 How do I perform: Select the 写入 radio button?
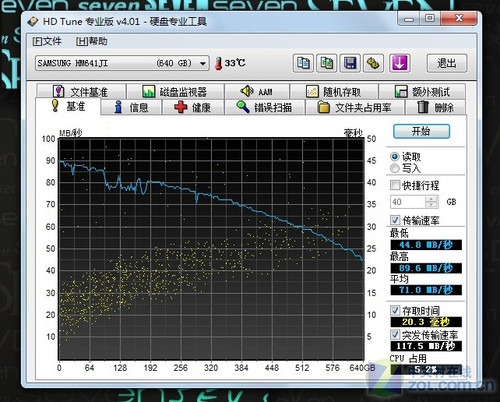point(395,168)
